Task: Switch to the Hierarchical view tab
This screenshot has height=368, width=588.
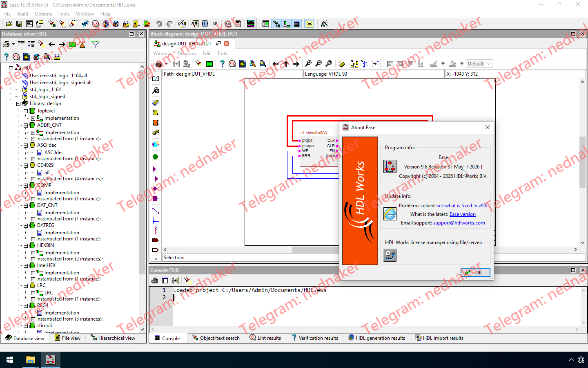Action: (x=113, y=338)
